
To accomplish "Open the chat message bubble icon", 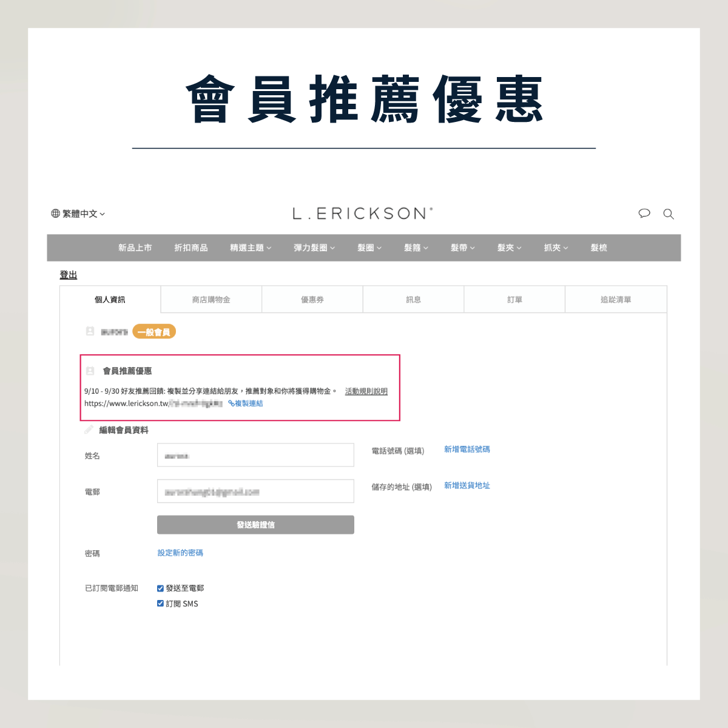I will pos(644,214).
